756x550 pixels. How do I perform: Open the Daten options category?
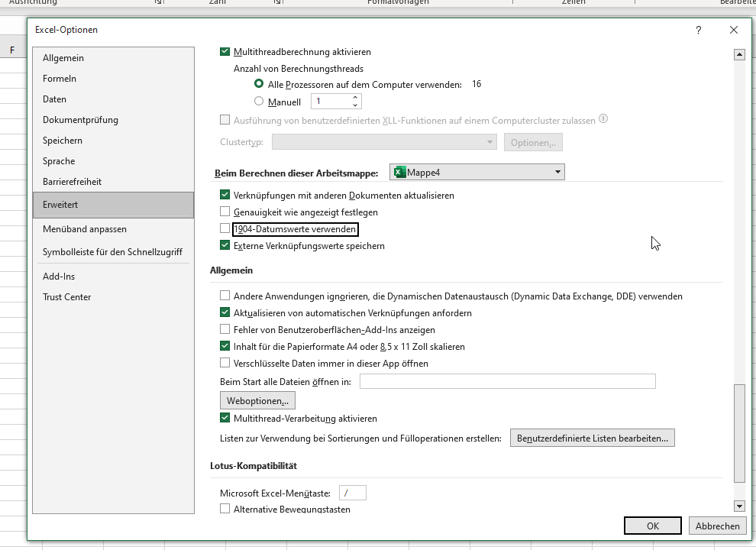tap(113, 99)
